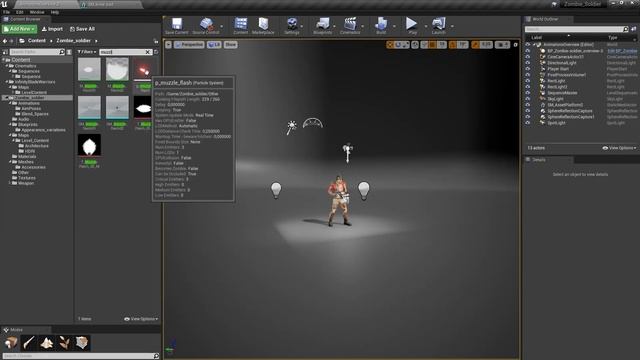Open the Add New dropdown

[x=19, y=29]
